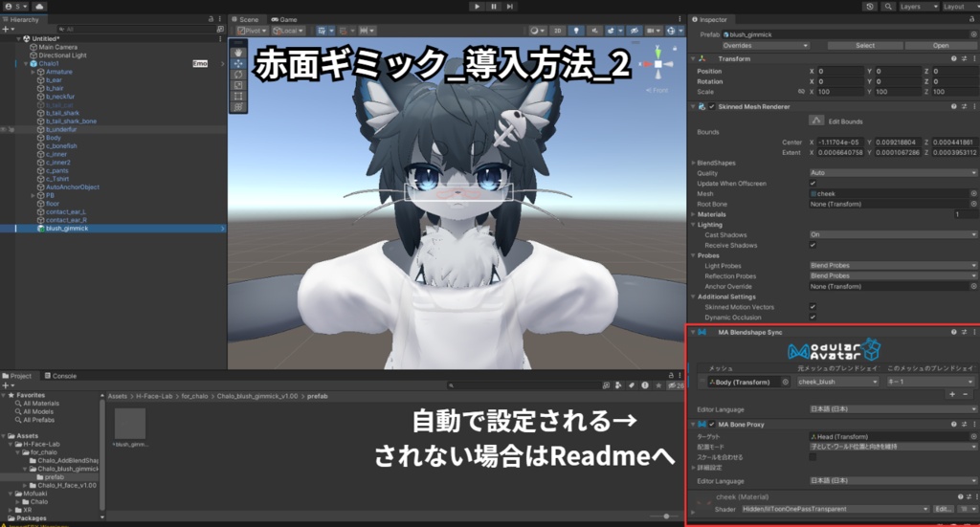Click the Play button
Screen dimensions: 980x527
click(477, 7)
